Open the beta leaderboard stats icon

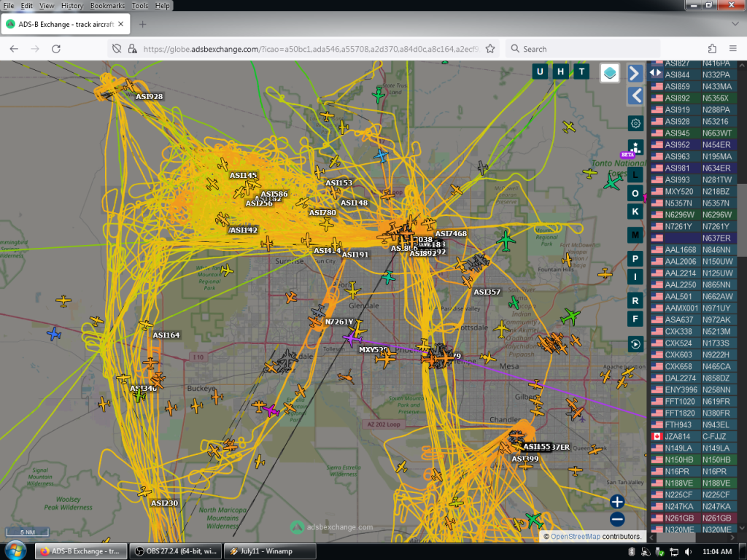635,148
